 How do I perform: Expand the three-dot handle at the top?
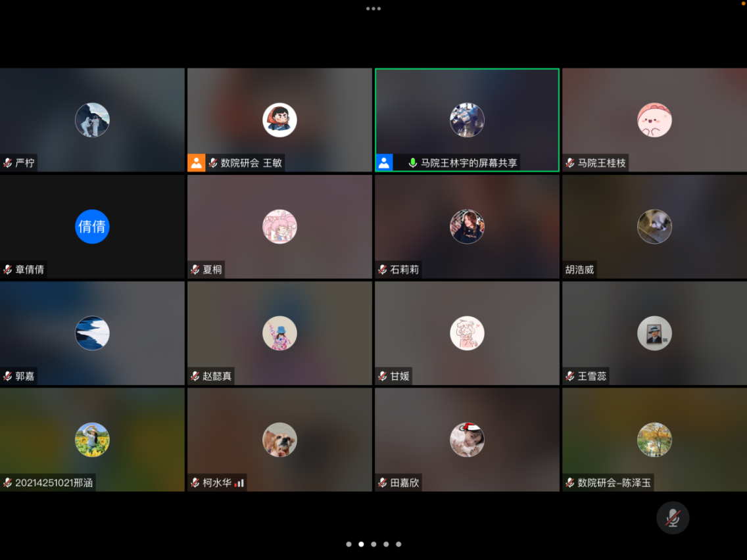pos(373,9)
